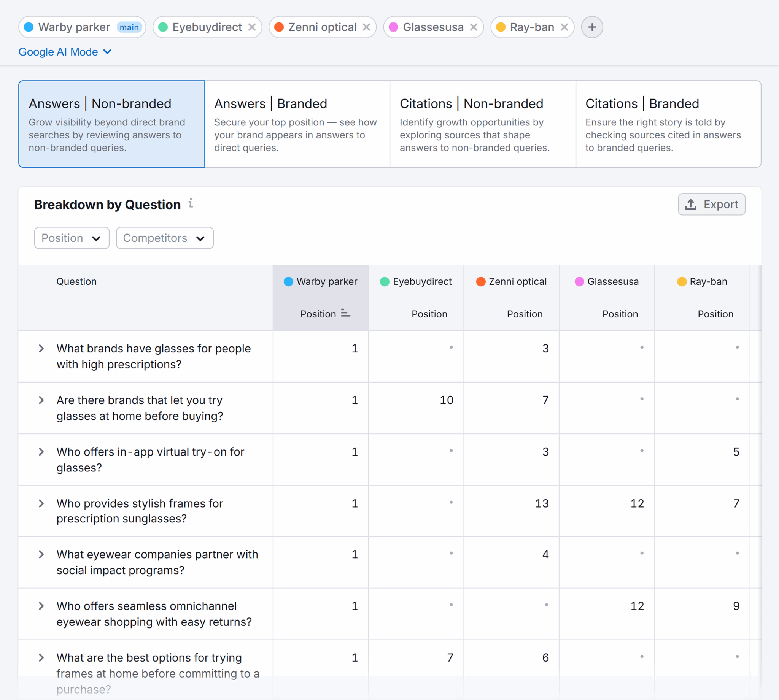Viewport: 779px width, 700px height.
Task: Open the Google AI Mode dropdown
Action: pyautogui.click(x=65, y=52)
